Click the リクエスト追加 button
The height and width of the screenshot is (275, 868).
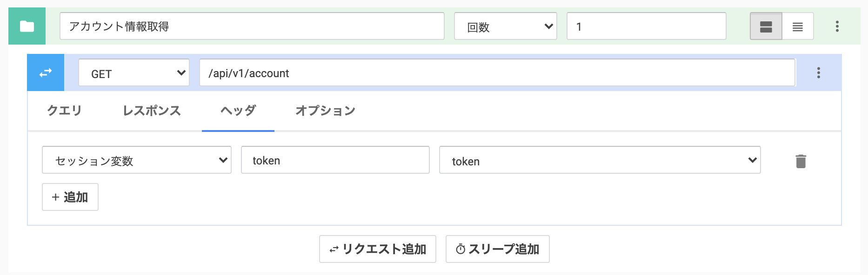[x=377, y=249]
